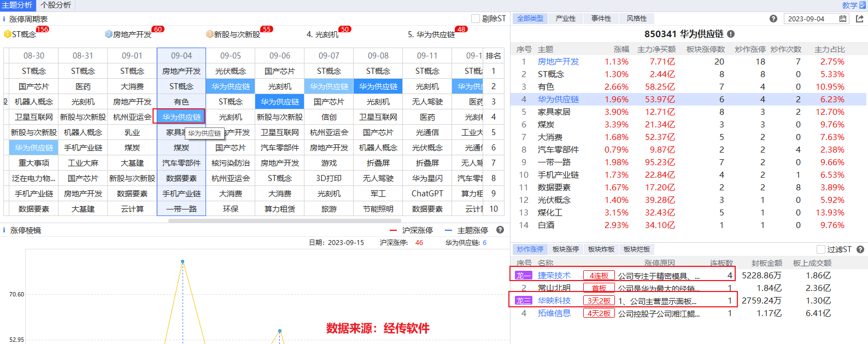Click the 龙三 badge for 华映科技
The height and width of the screenshot is (344, 868).
tap(523, 301)
